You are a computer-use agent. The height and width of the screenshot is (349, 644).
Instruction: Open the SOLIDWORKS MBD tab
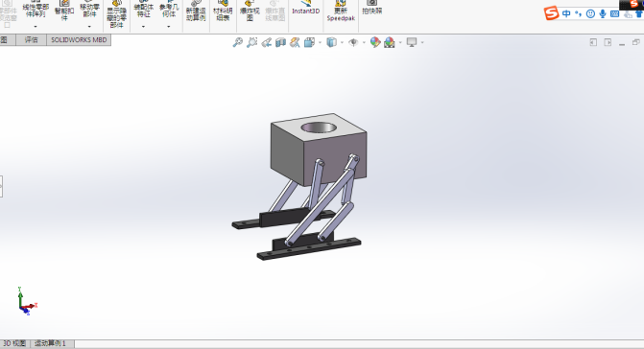(x=79, y=39)
